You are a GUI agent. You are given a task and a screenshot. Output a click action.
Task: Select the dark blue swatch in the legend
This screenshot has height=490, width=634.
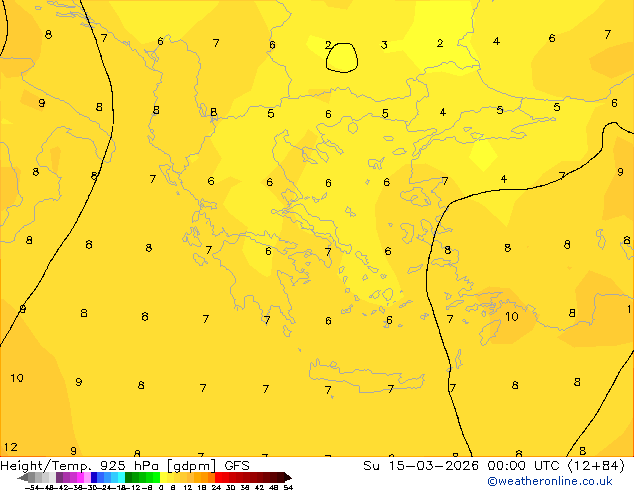94,477
